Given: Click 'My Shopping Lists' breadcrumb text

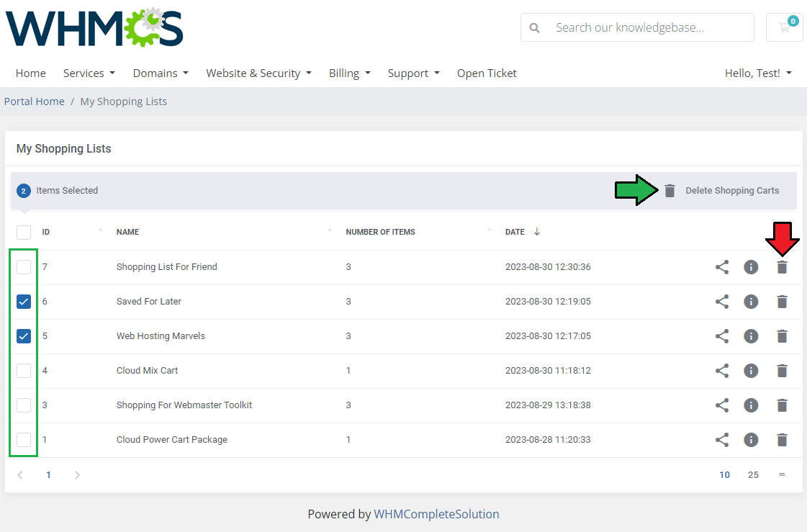Looking at the screenshot, I should point(124,102).
